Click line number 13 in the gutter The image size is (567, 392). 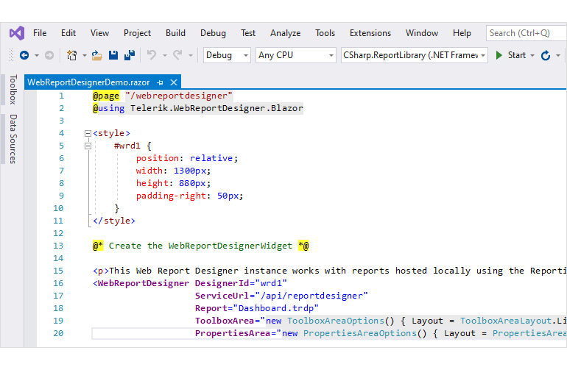pyautogui.click(x=58, y=246)
